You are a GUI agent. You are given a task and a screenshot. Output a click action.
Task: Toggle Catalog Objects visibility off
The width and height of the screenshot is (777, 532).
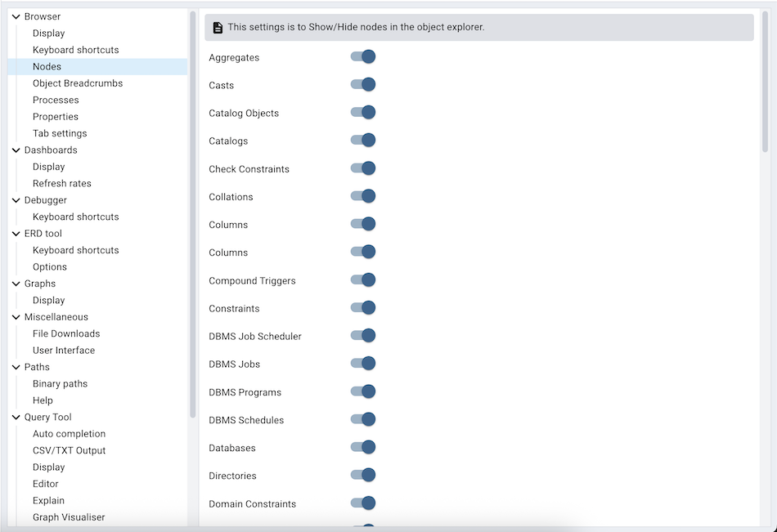(362, 112)
